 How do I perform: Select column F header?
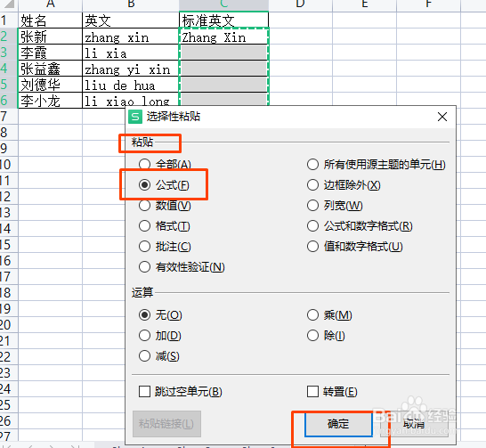429,4
